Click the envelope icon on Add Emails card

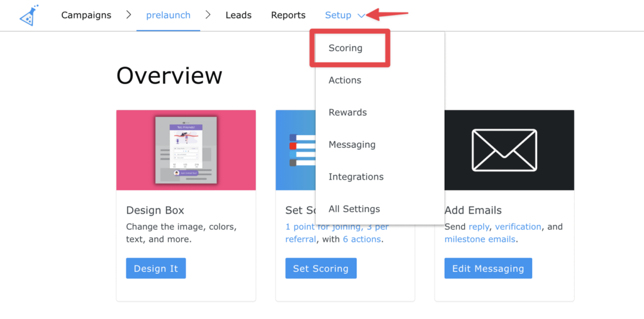pyautogui.click(x=504, y=150)
